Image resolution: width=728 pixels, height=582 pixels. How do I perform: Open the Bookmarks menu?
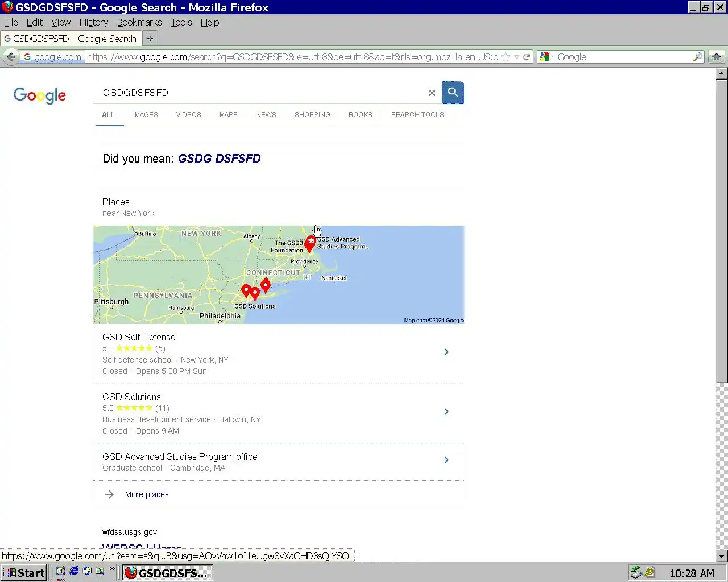coord(139,22)
